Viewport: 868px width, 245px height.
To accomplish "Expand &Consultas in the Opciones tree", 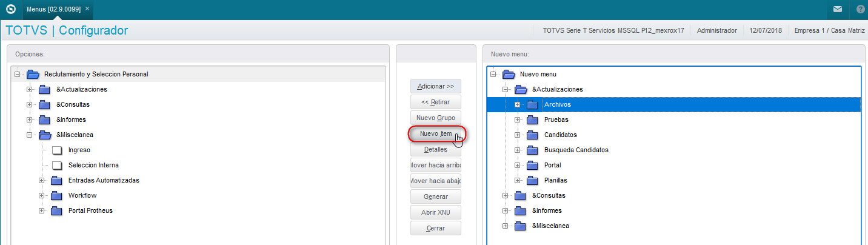I will pos(30,104).
